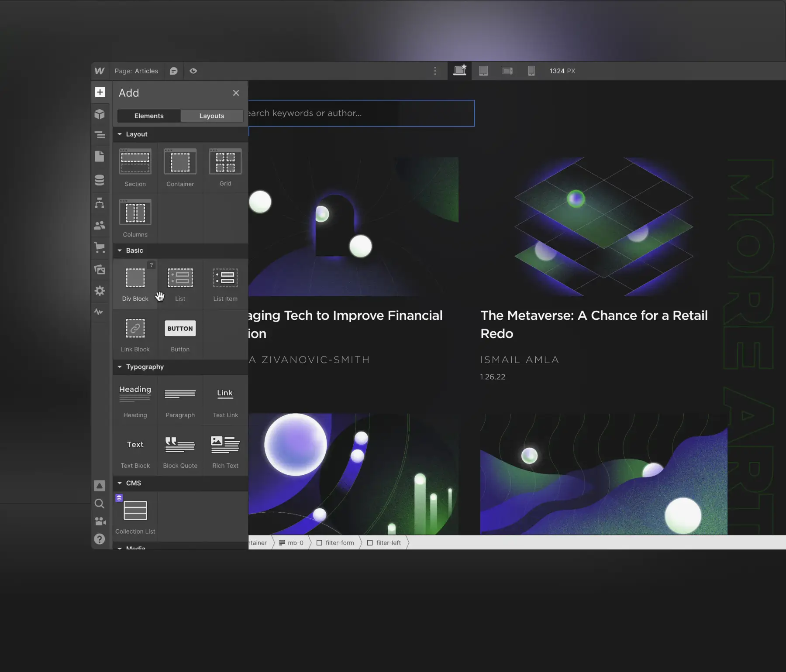This screenshot has width=786, height=672.
Task: Toggle preview mode with eye icon
Action: click(x=193, y=71)
